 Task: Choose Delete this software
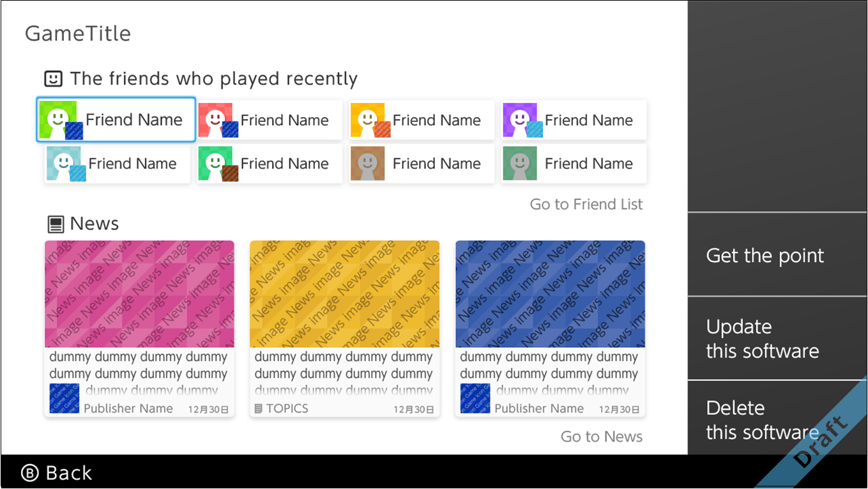point(777,418)
